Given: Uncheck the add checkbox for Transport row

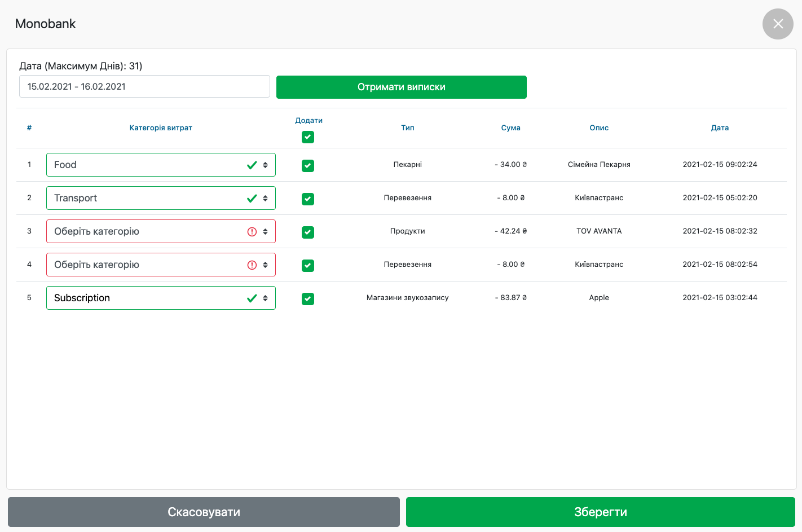Looking at the screenshot, I should pyautogui.click(x=308, y=199).
